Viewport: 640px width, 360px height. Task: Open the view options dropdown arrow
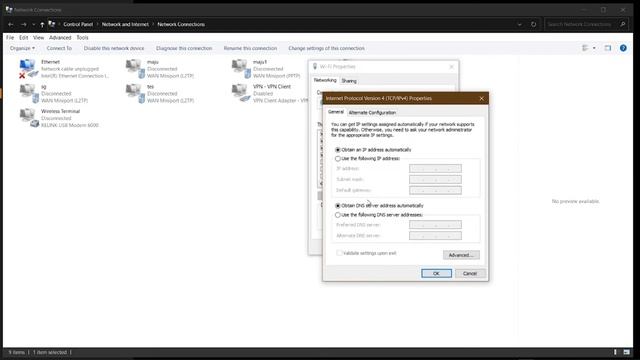click(594, 48)
